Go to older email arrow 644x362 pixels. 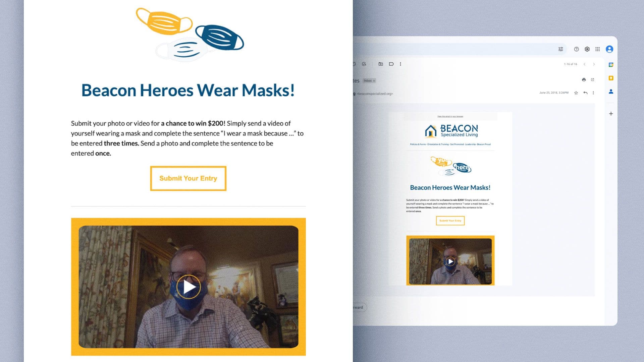(x=594, y=64)
